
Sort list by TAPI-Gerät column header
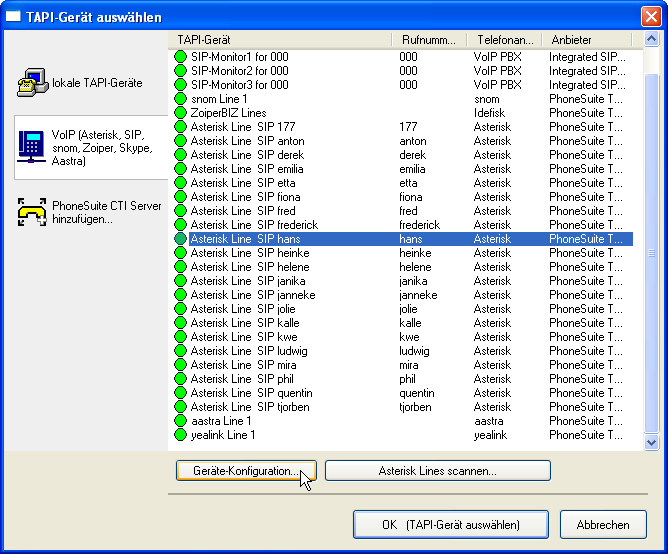click(280, 39)
